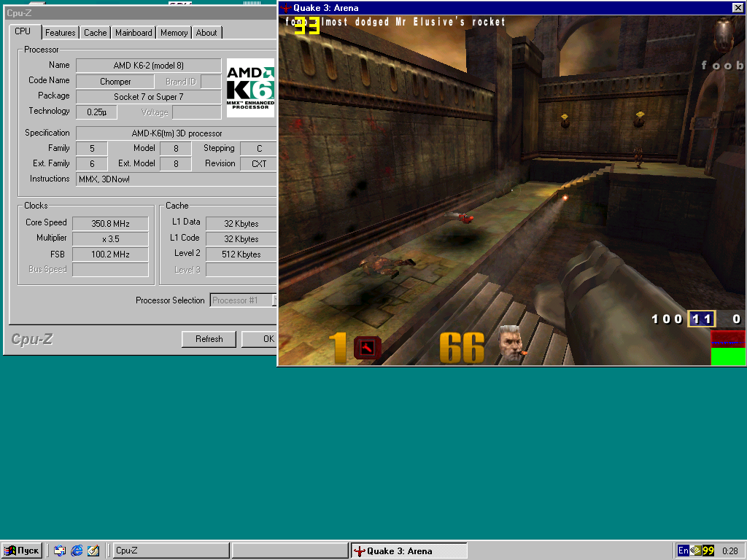Click the En language indicator in tray

click(683, 551)
